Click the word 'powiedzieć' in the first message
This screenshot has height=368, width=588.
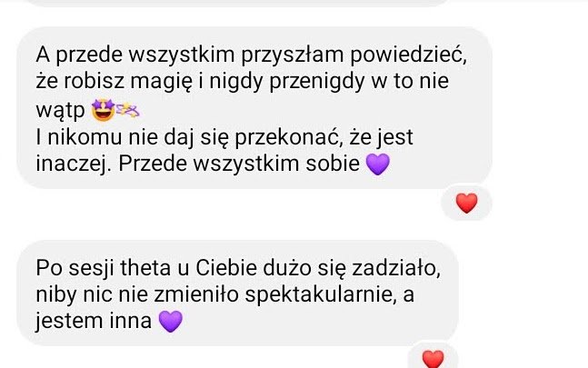point(408,55)
